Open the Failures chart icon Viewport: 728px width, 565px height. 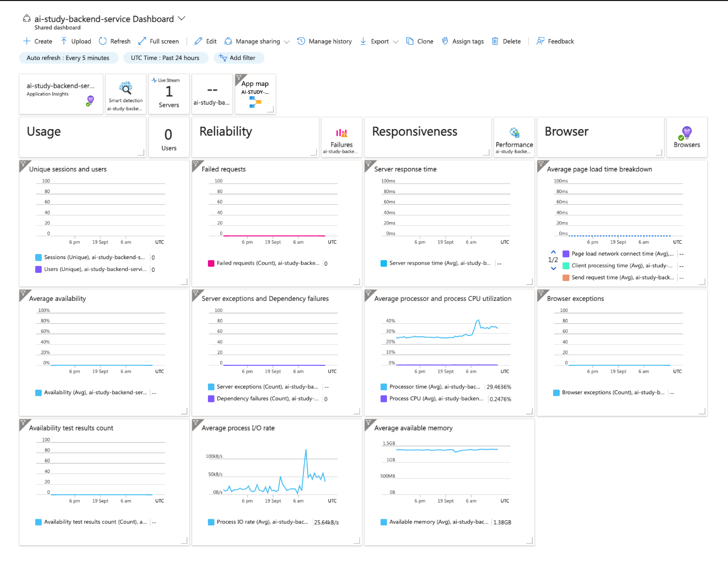click(342, 133)
